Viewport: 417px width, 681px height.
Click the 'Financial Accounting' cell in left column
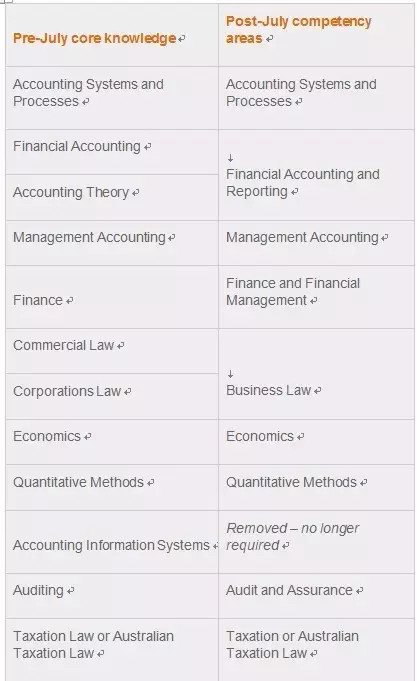click(x=112, y=152)
